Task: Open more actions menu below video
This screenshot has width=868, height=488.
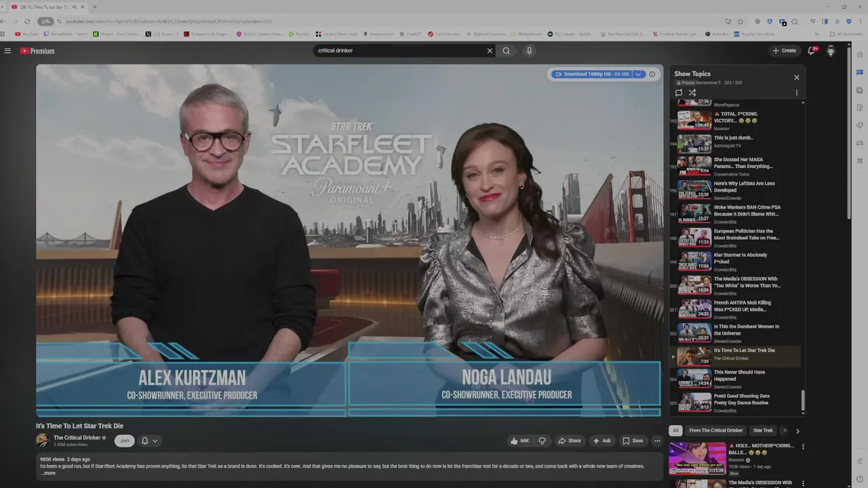Action: pyautogui.click(x=657, y=441)
